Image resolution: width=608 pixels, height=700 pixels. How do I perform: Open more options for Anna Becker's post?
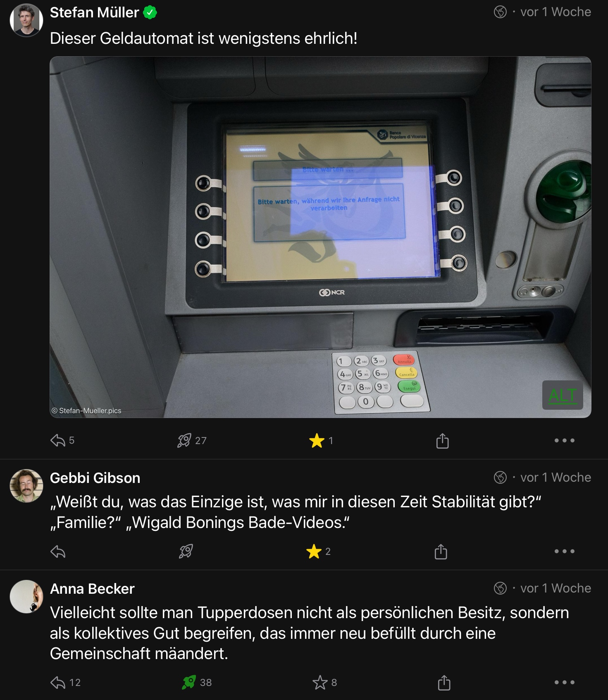coord(565,682)
